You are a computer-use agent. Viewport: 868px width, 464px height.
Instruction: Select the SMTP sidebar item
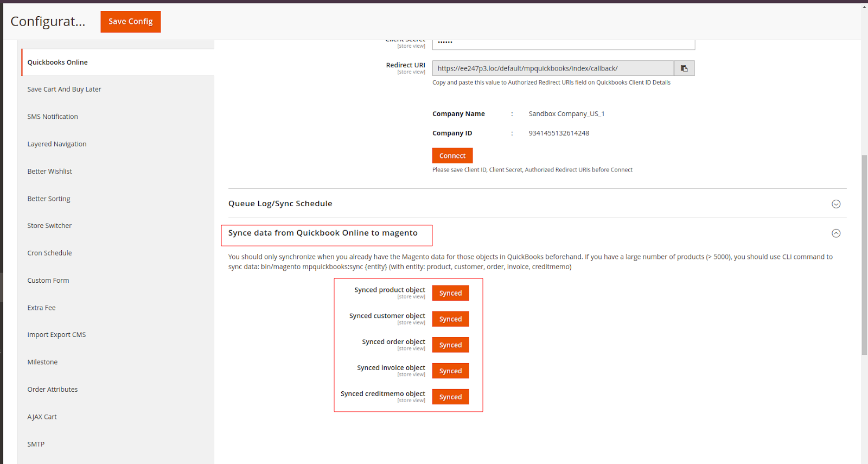click(x=36, y=444)
